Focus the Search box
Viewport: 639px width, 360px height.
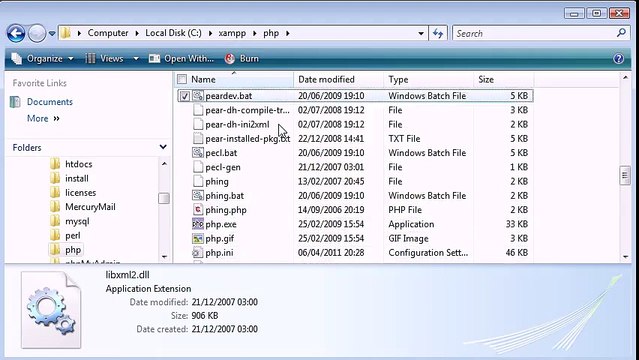pos(534,33)
